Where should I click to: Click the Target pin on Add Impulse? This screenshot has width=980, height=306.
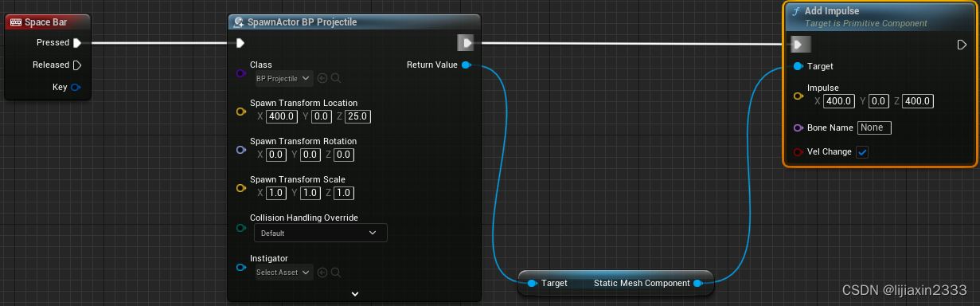point(798,66)
